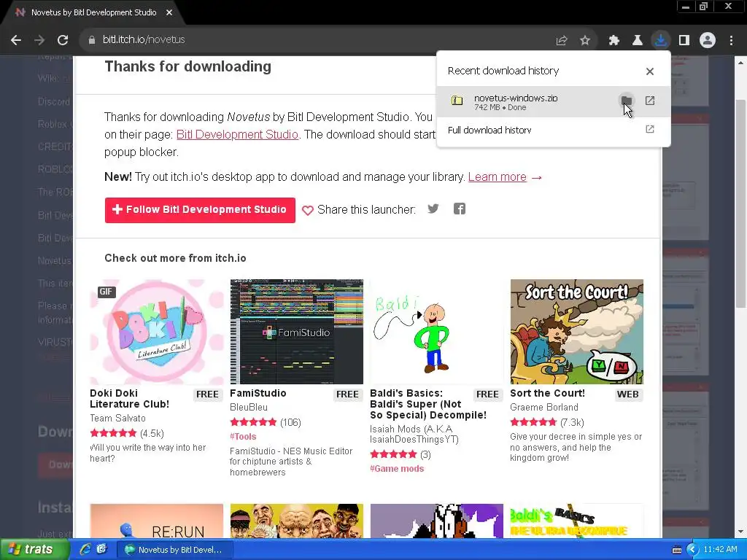Open Chrome three-dot menu

tap(731, 41)
